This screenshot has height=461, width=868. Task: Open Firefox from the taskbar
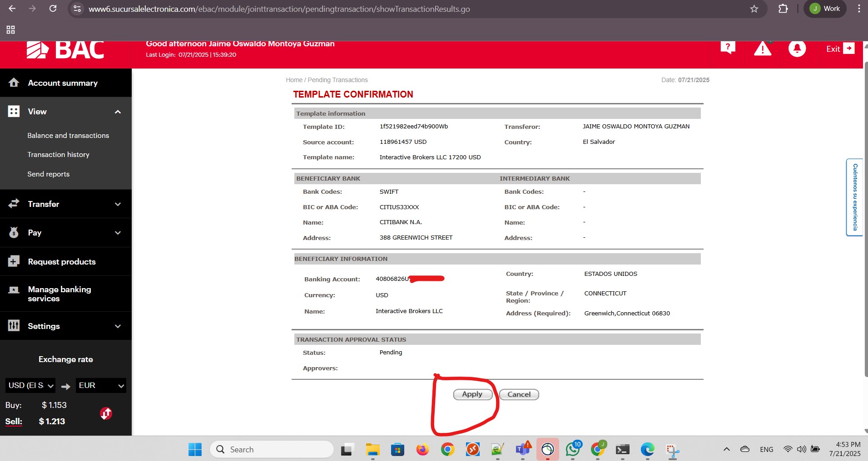(422, 449)
